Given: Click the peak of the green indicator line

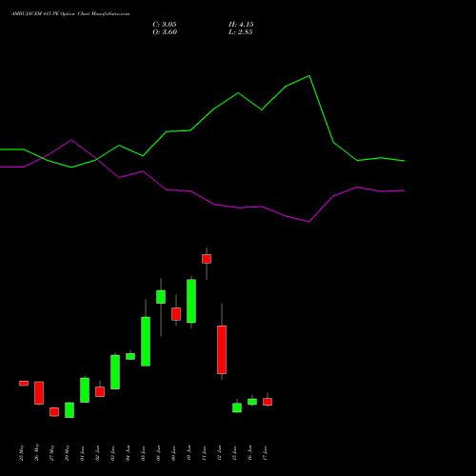Looking at the screenshot, I should point(309,76).
